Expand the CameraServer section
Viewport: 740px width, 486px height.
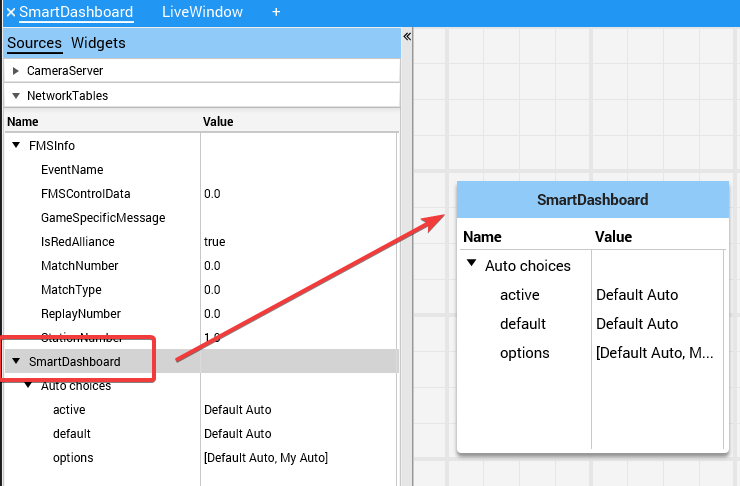point(16,71)
